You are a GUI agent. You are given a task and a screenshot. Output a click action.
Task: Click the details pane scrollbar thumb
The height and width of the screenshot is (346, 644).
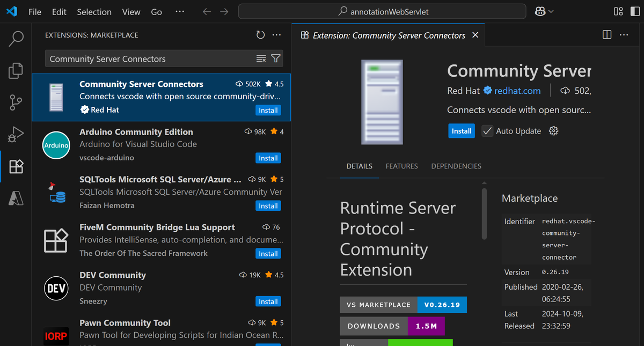484,213
